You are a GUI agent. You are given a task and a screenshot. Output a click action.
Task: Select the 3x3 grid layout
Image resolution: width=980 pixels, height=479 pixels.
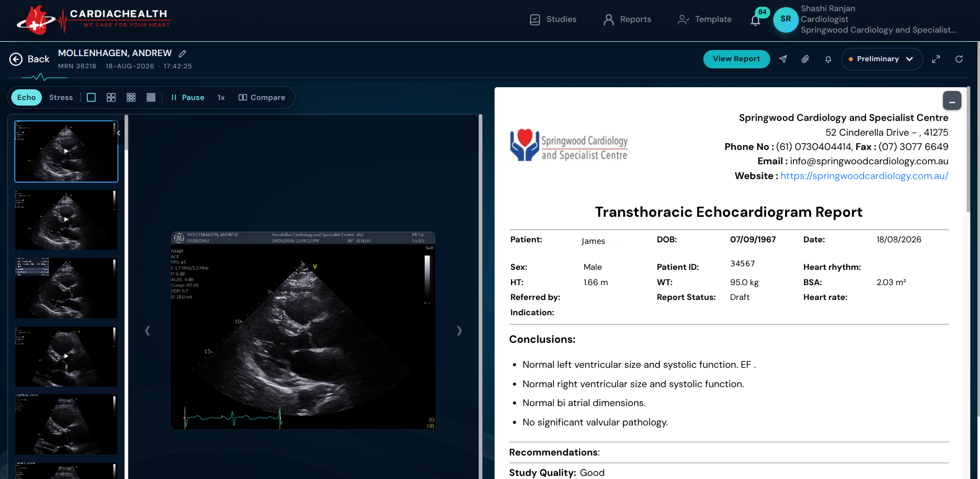[131, 97]
